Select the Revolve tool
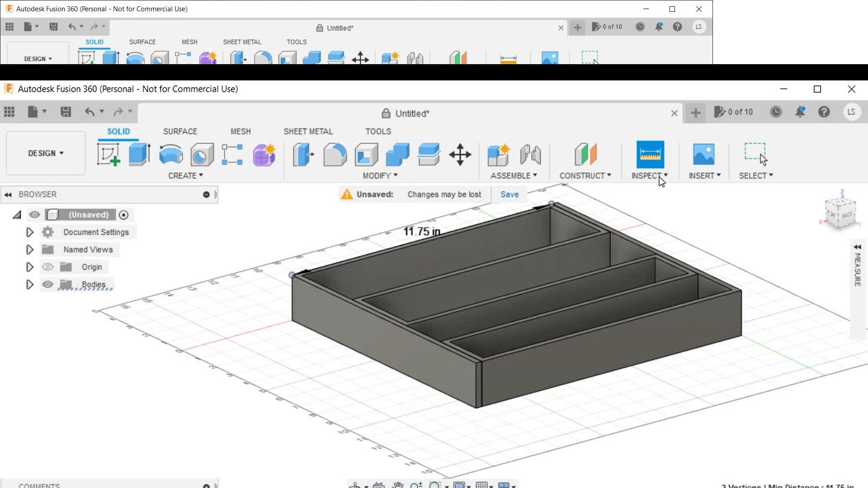 pos(170,155)
